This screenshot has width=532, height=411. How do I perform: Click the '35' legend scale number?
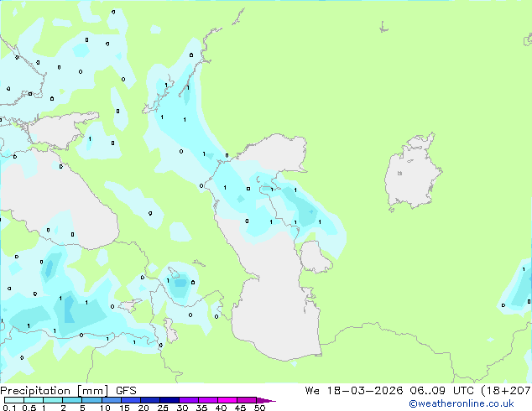pyautogui.click(x=201, y=408)
